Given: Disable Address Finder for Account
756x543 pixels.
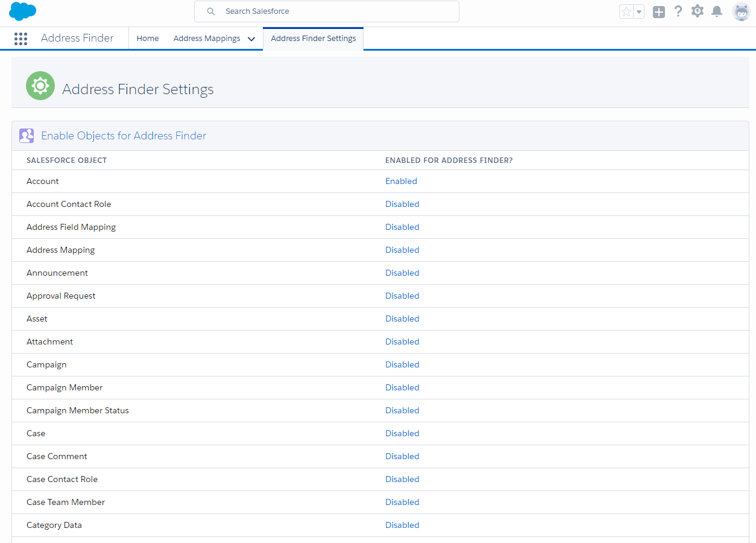Looking at the screenshot, I should 401,181.
